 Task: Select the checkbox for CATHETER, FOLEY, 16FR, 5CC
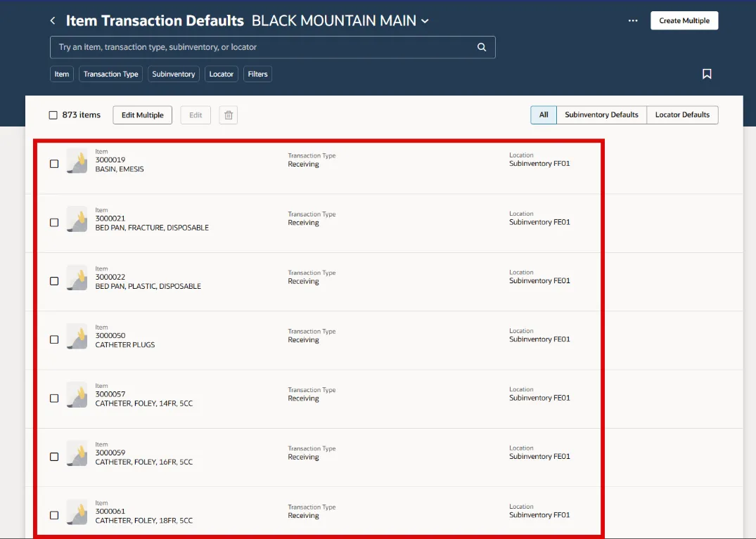(54, 457)
